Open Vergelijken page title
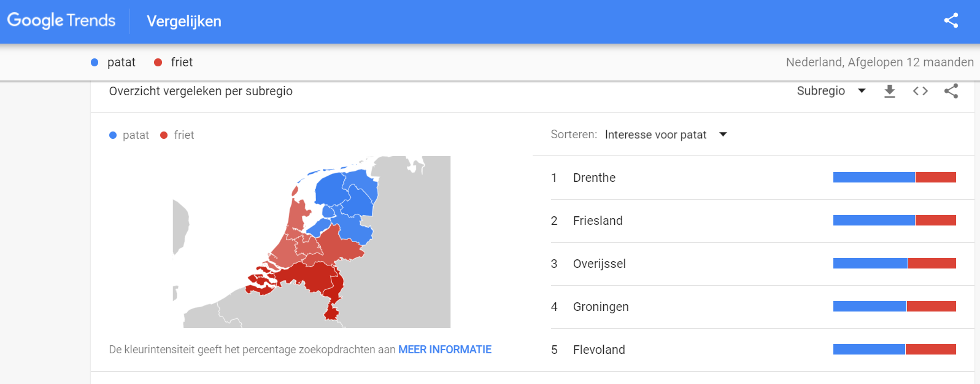 (x=184, y=21)
